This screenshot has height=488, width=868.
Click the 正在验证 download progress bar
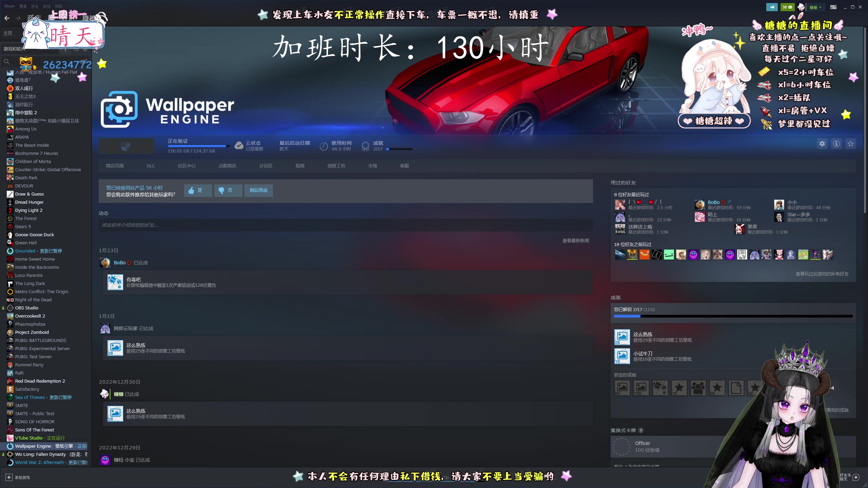point(199,146)
